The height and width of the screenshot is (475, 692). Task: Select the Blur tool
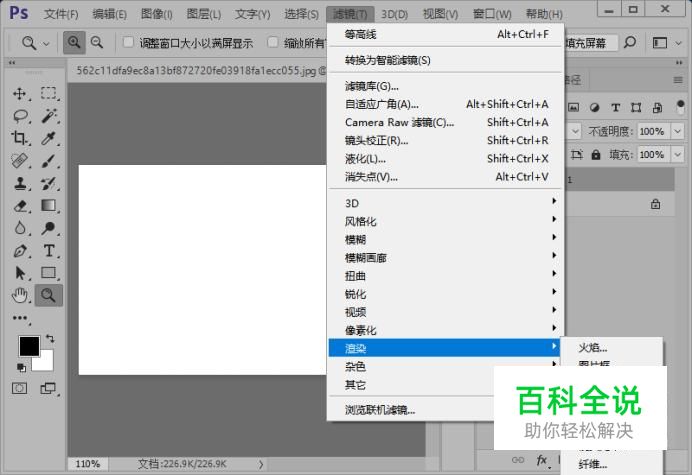[20, 228]
